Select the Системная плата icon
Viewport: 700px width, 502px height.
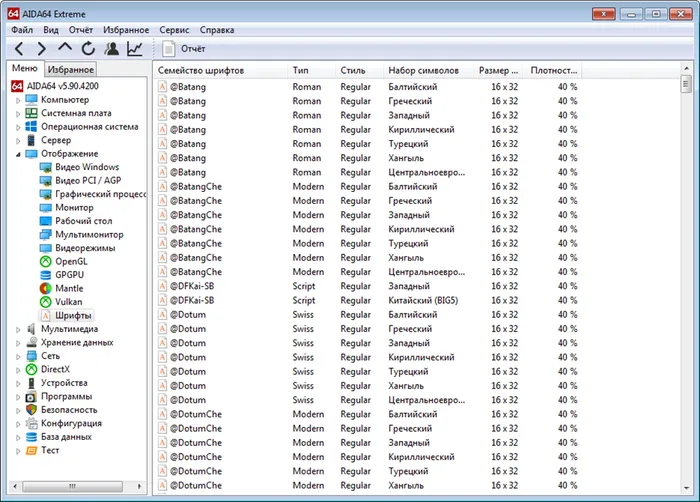pyautogui.click(x=31, y=113)
